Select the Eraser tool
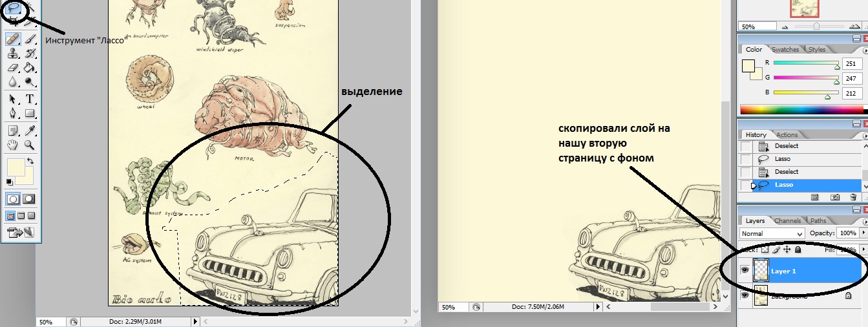The width and height of the screenshot is (868, 327). pos(12,67)
